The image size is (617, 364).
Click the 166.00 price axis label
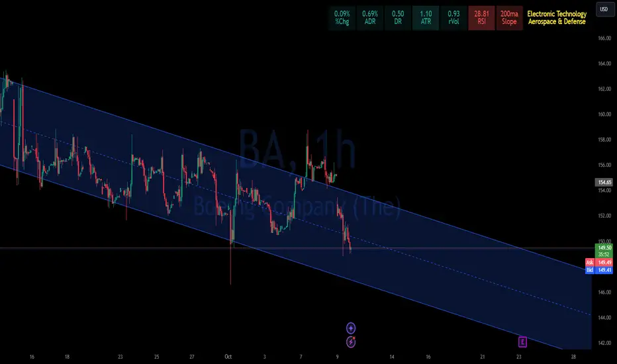pos(604,38)
